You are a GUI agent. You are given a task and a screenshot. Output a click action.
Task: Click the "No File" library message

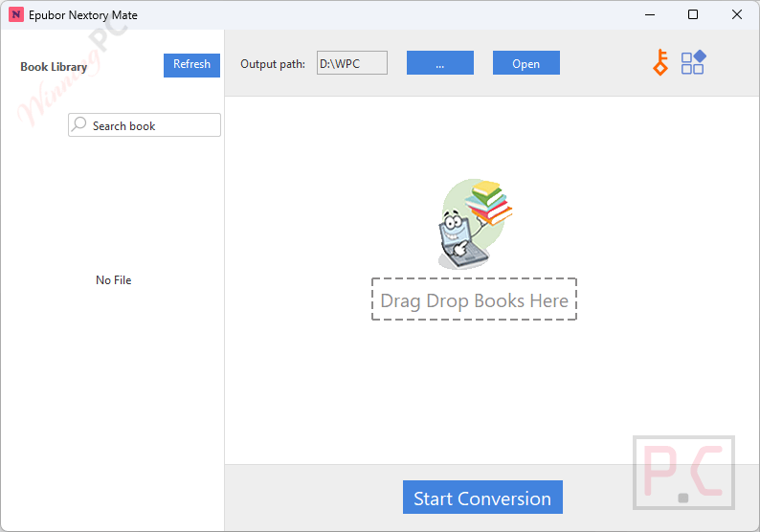[x=113, y=280]
